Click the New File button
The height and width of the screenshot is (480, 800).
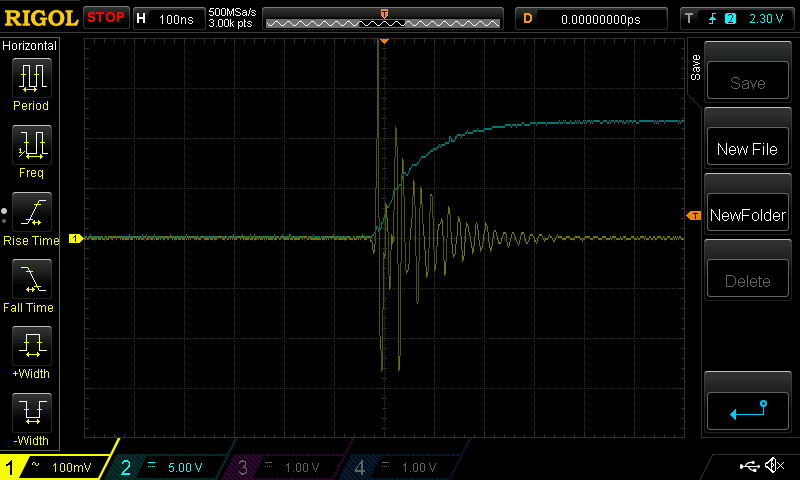[747, 147]
